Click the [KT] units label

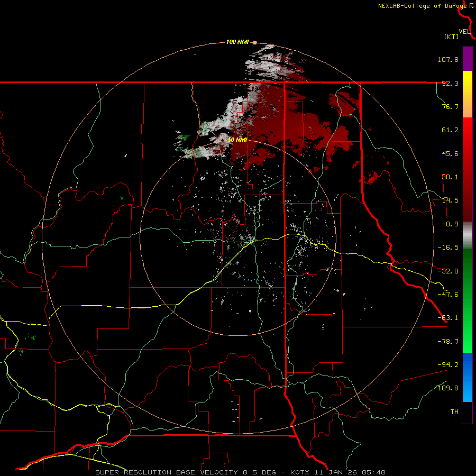point(452,36)
